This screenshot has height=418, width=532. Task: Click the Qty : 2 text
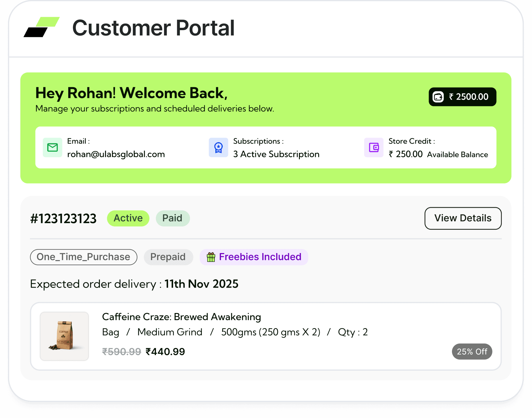[353, 332]
